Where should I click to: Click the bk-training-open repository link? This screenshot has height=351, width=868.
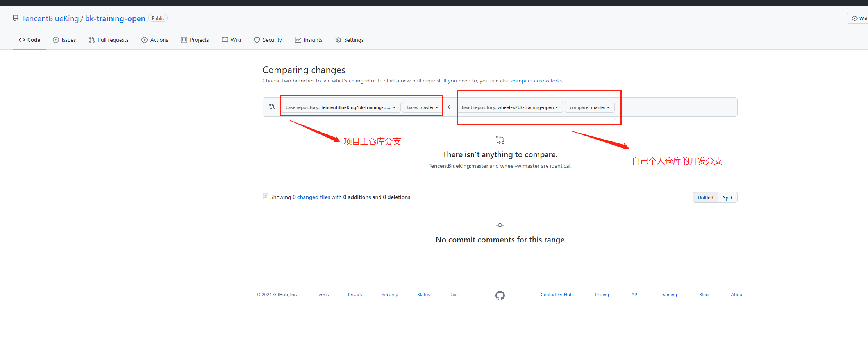[x=115, y=18]
